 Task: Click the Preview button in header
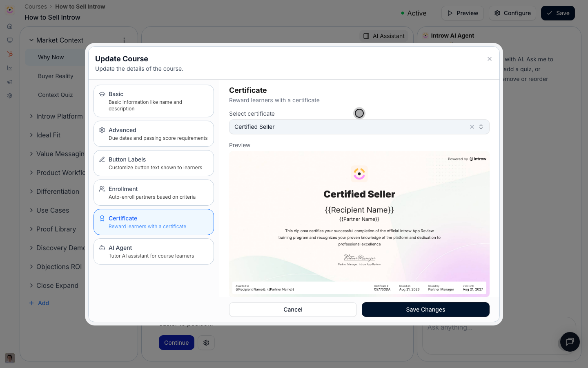click(463, 13)
